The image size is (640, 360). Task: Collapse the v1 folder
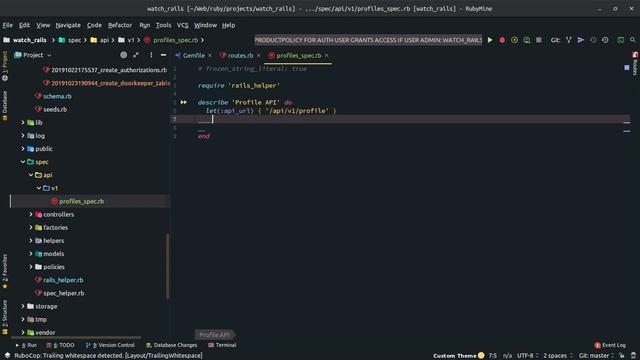pyautogui.click(x=39, y=188)
